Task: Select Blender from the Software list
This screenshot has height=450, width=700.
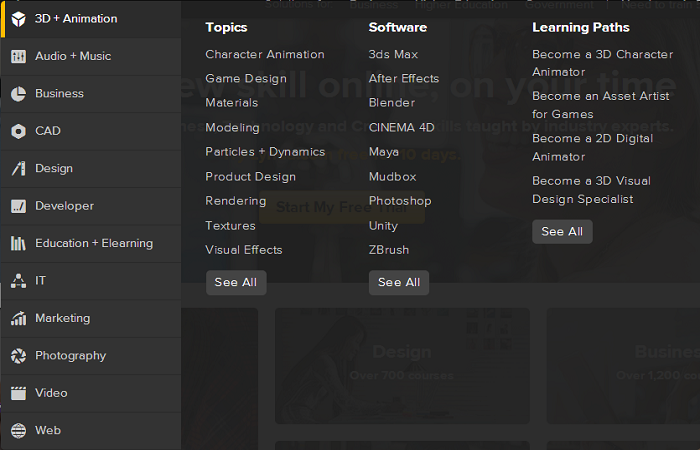Action: tap(391, 103)
